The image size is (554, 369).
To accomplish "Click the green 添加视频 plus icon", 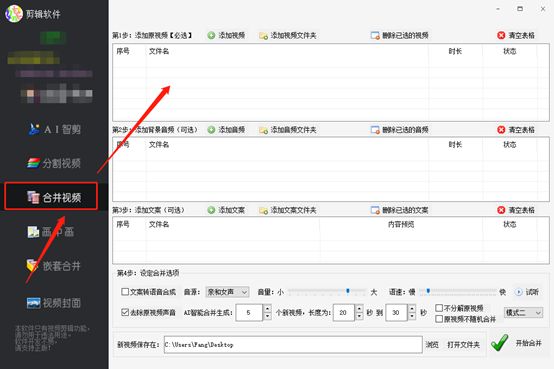I will tap(211, 35).
